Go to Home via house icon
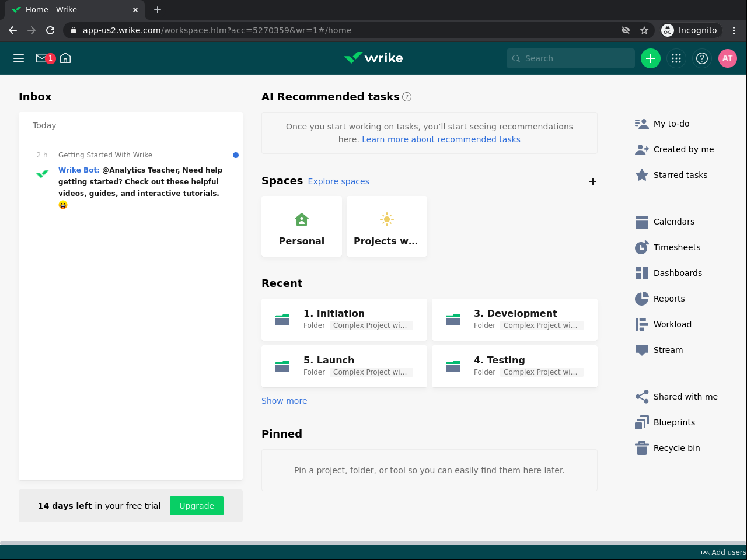Image resolution: width=747 pixels, height=560 pixels. pos(65,58)
